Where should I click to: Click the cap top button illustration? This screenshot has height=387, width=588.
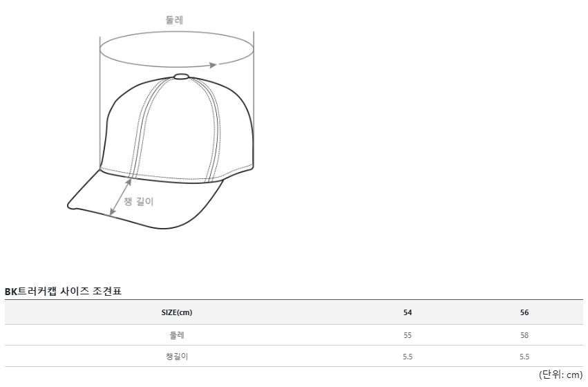[181, 77]
